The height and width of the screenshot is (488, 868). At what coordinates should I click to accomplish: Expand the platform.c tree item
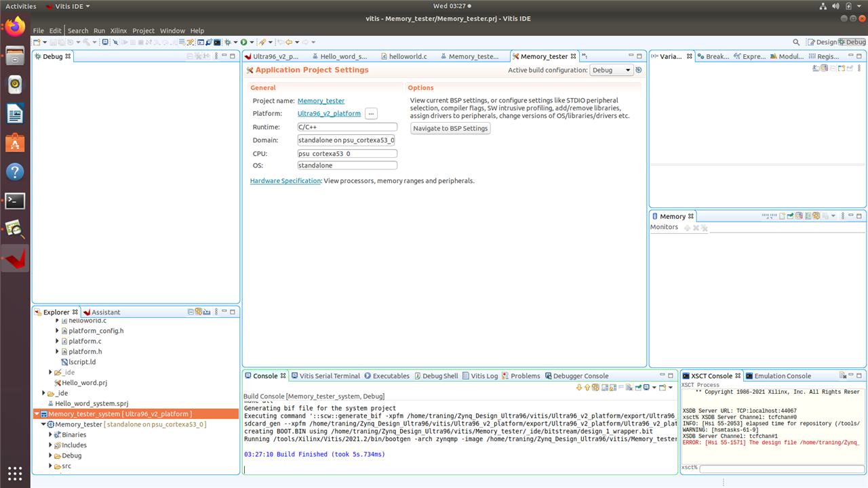tap(58, 341)
